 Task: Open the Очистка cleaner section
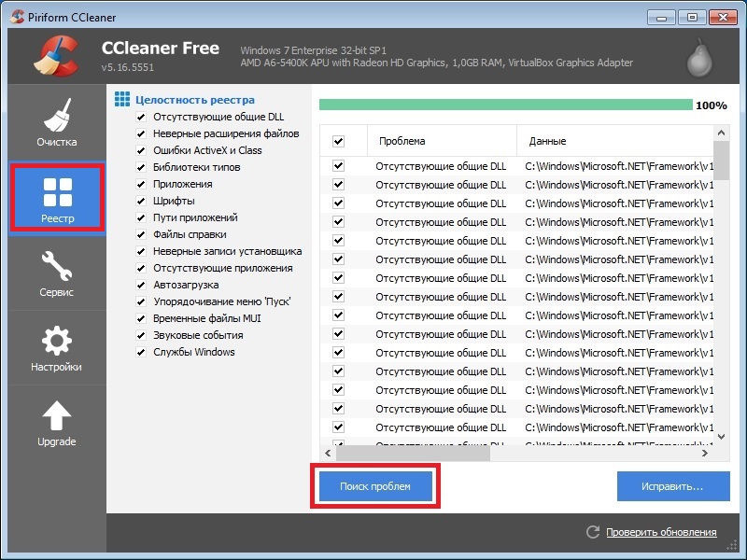57,122
